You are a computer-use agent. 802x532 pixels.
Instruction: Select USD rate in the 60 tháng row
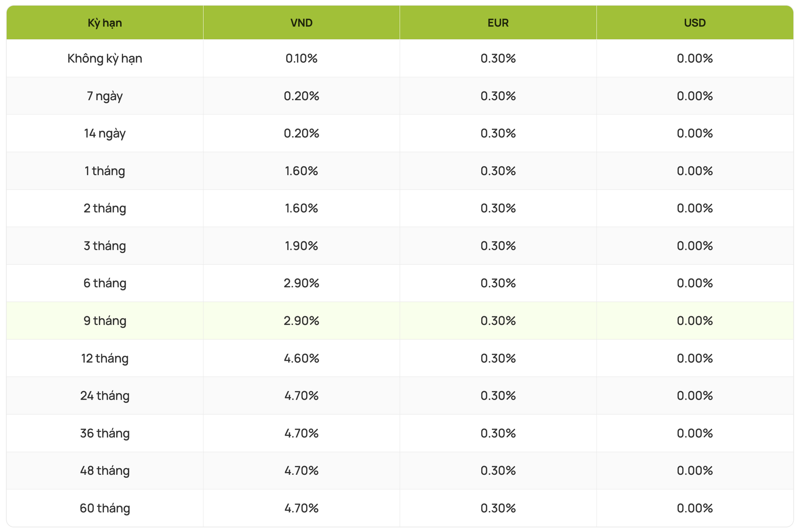[x=695, y=508]
